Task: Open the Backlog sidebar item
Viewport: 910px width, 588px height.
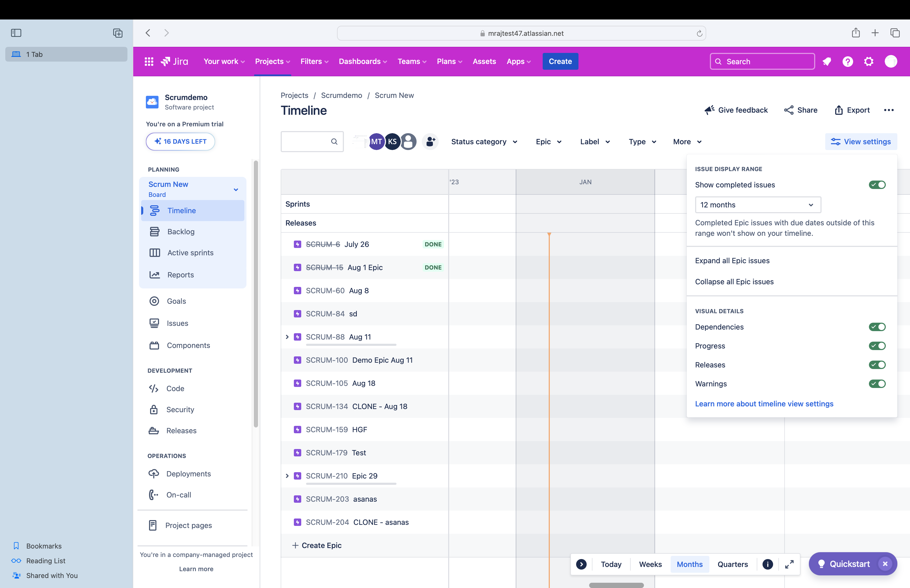Action: 181,232
